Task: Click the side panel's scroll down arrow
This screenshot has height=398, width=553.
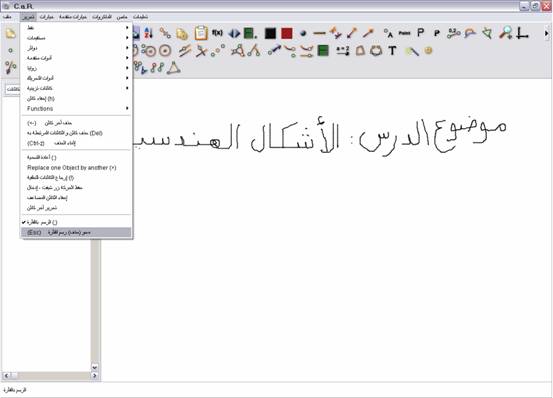Action: [95, 367]
